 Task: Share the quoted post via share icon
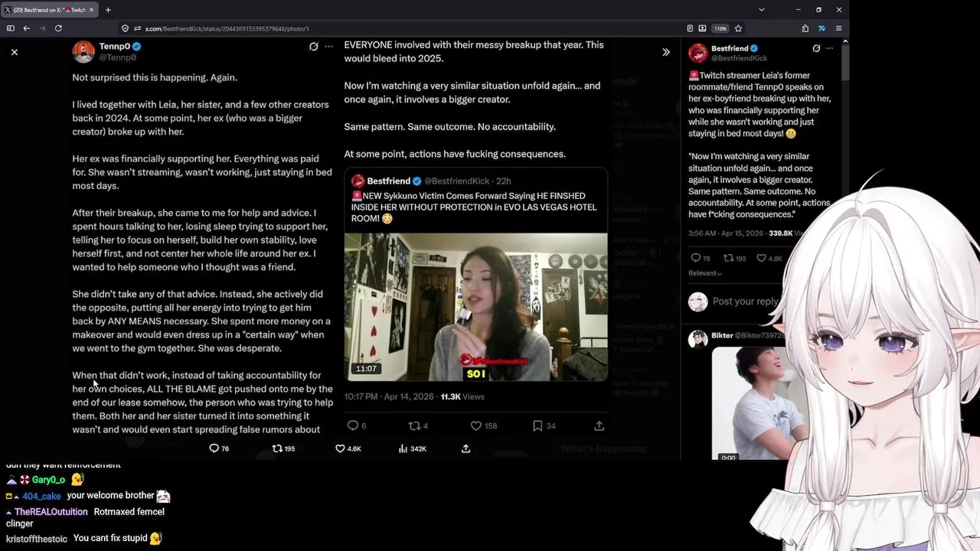pos(599,425)
